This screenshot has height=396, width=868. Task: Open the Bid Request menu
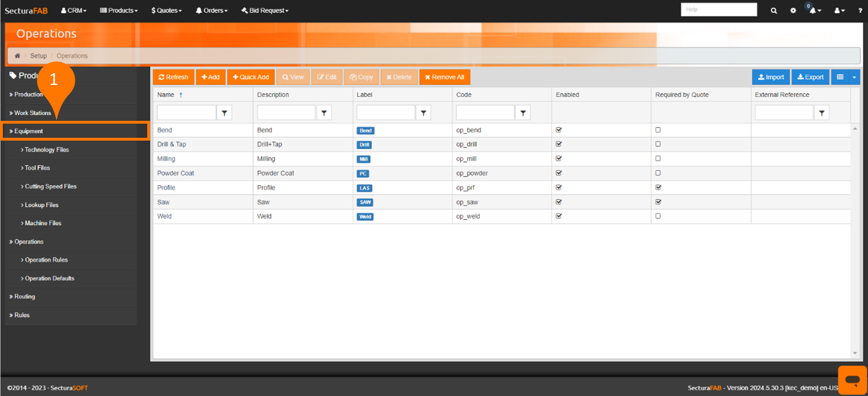coord(265,11)
